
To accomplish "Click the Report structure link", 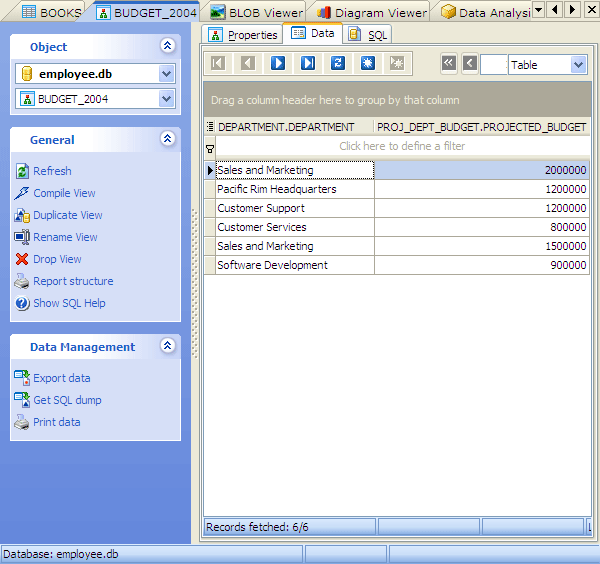I will coord(73,281).
